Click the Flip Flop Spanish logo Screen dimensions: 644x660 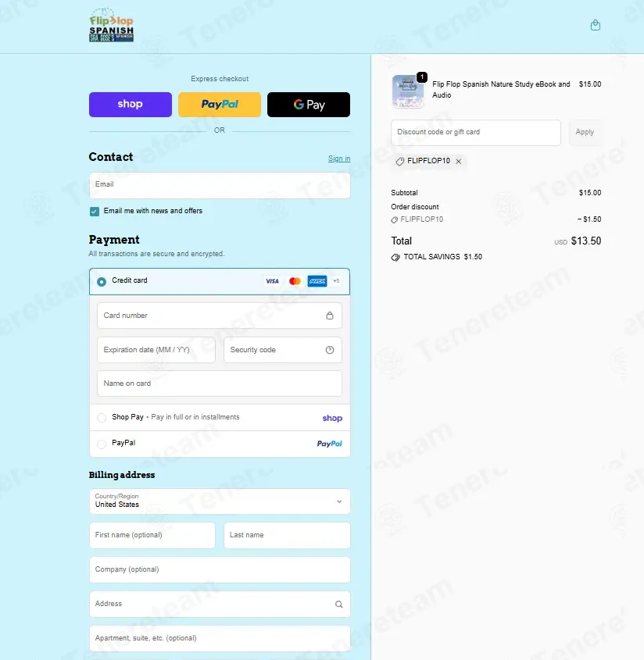point(111,25)
